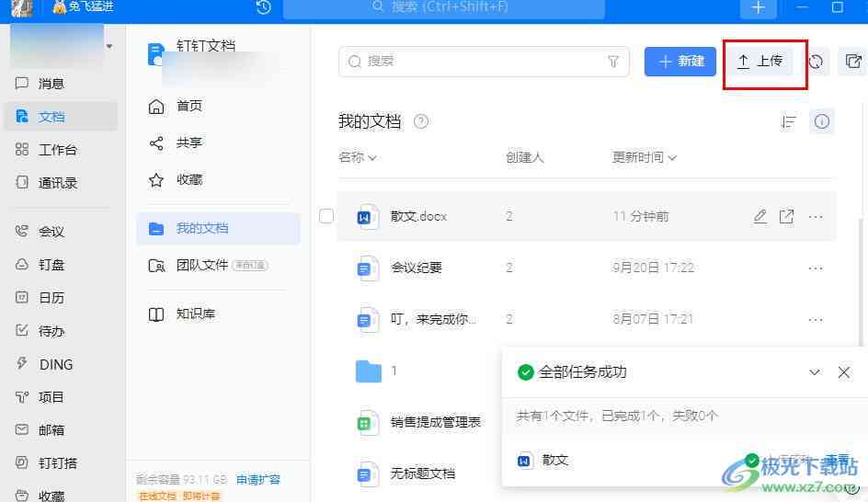Screen dimensions: 868x502
Task: Click the 钉钉文档 logo icon
Action: click(x=156, y=53)
